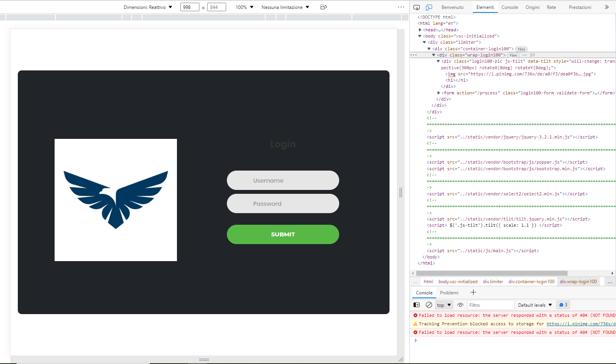Click the console Filtro input
The image size is (616, 364).
click(491, 305)
